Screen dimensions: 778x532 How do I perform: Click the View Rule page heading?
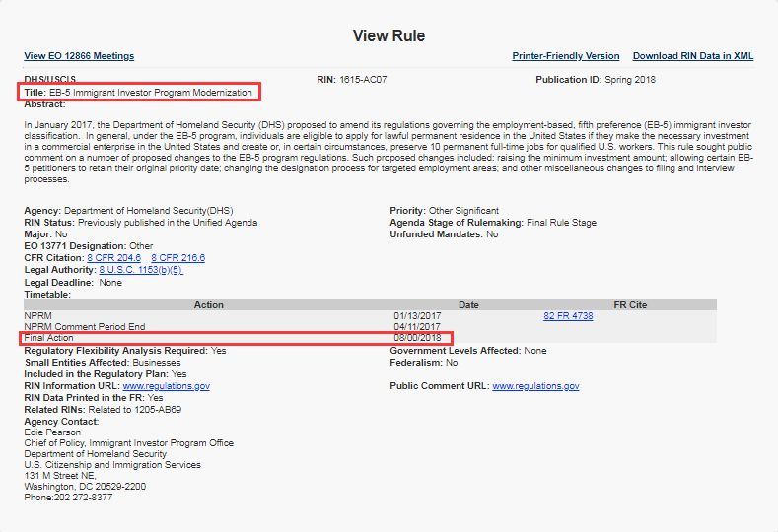(389, 36)
